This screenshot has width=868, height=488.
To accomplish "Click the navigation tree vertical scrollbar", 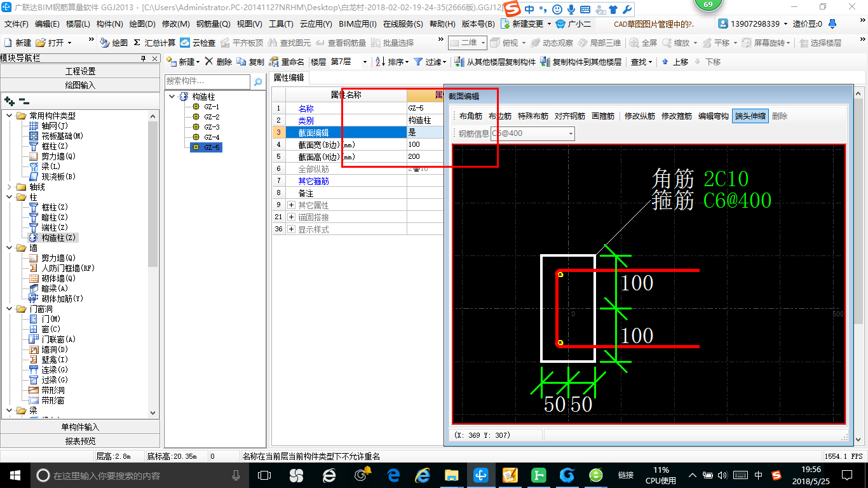I will 153,264.
